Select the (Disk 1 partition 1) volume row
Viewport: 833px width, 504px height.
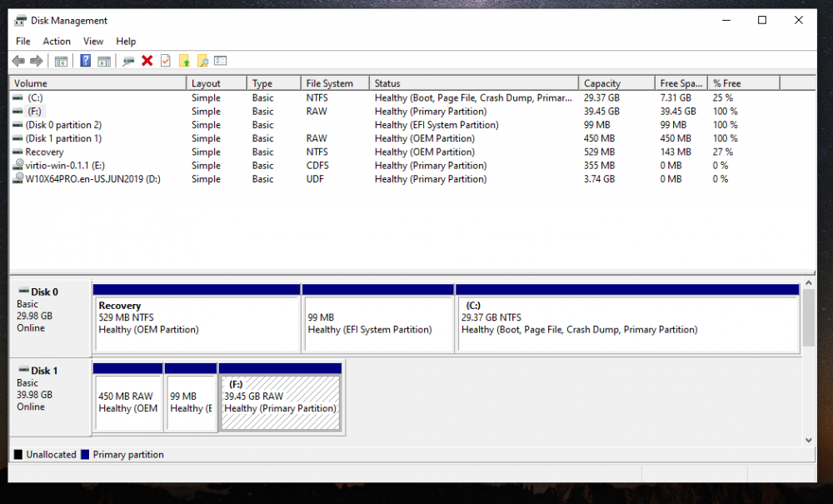pyautogui.click(x=412, y=138)
